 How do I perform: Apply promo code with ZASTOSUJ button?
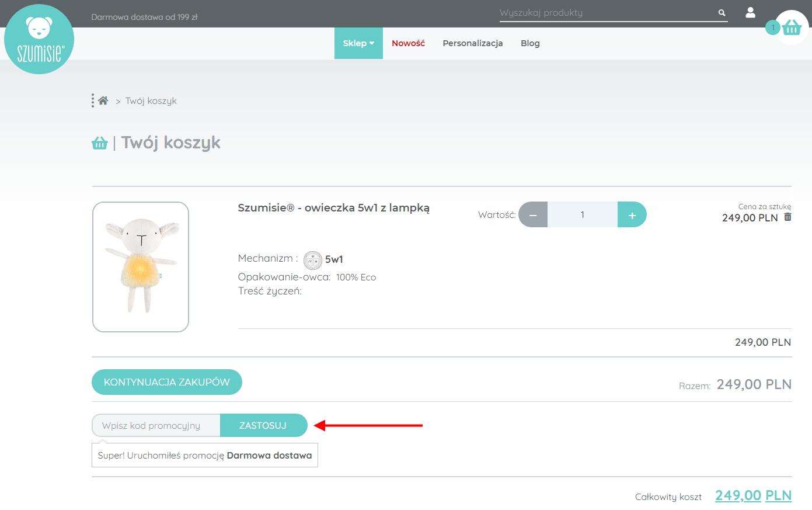pos(263,425)
